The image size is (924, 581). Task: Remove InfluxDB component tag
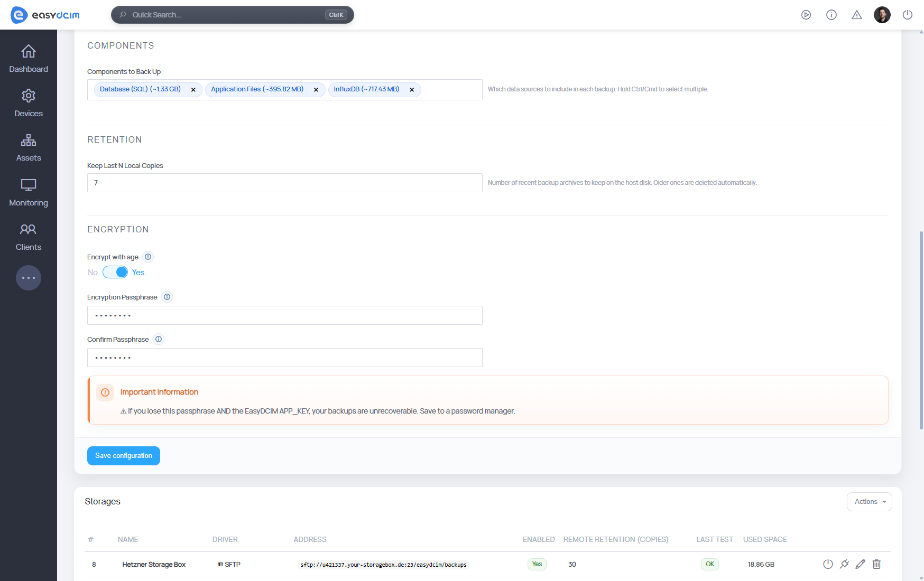point(412,90)
